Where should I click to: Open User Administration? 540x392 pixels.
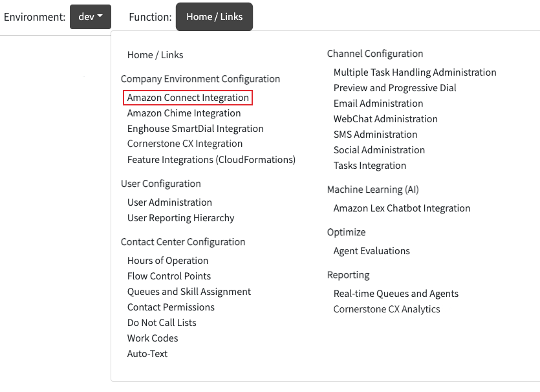[x=169, y=202]
